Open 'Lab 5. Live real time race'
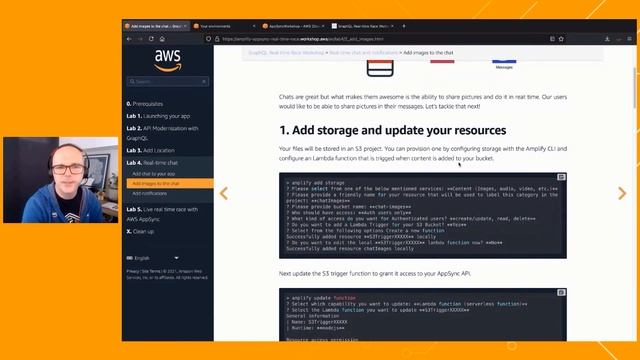The image size is (640, 360). coord(162,214)
